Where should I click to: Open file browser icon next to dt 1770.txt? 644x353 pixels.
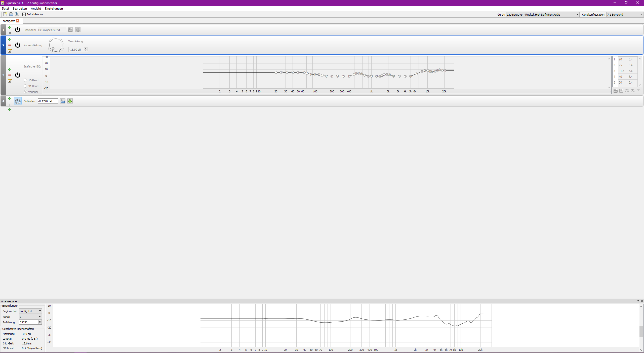63,101
